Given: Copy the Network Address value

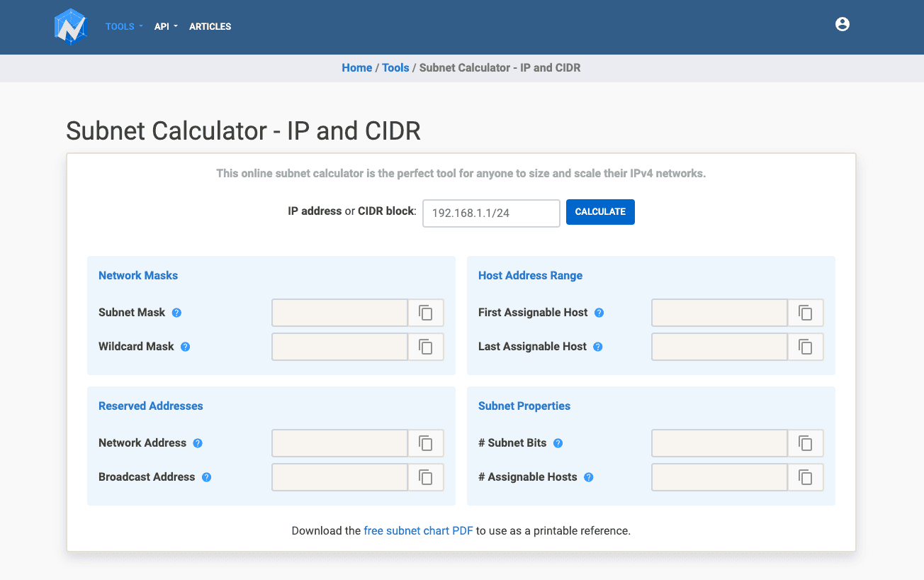Looking at the screenshot, I should pos(426,443).
